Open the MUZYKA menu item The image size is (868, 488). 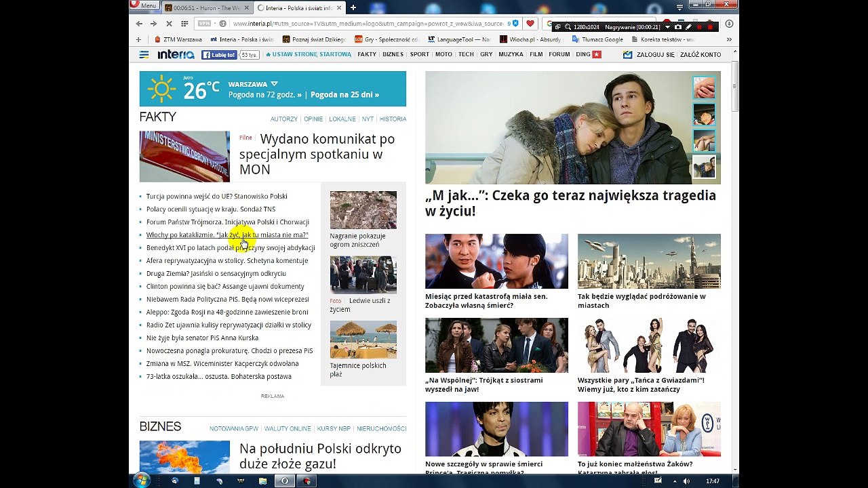(511, 54)
